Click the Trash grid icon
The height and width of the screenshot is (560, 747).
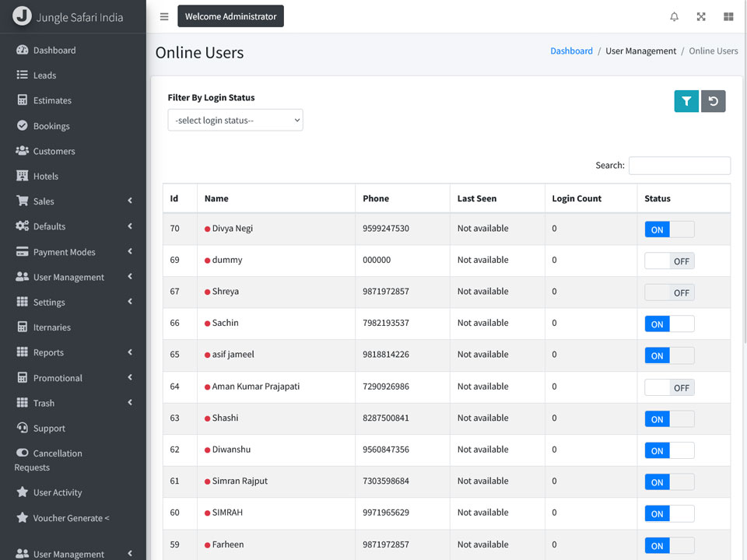click(x=22, y=402)
